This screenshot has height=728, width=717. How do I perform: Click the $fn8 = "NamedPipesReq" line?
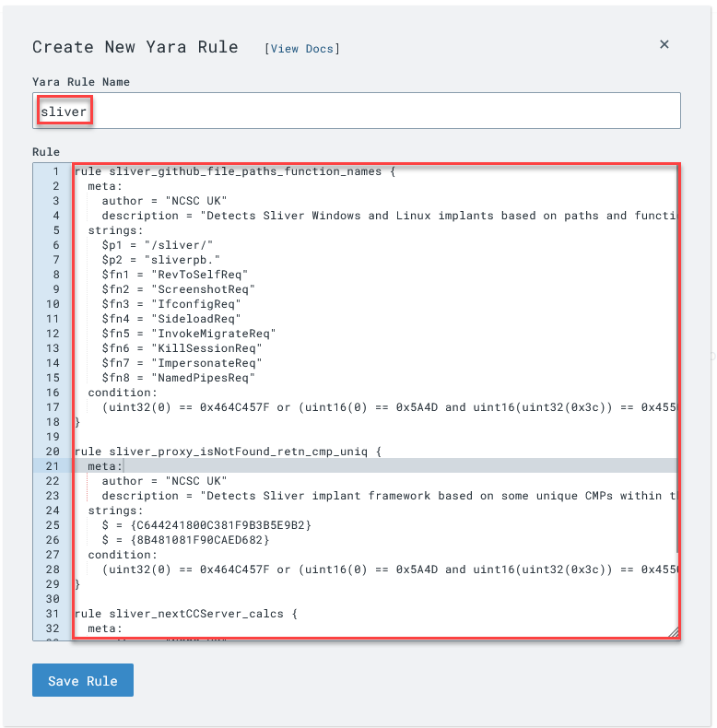coord(178,378)
